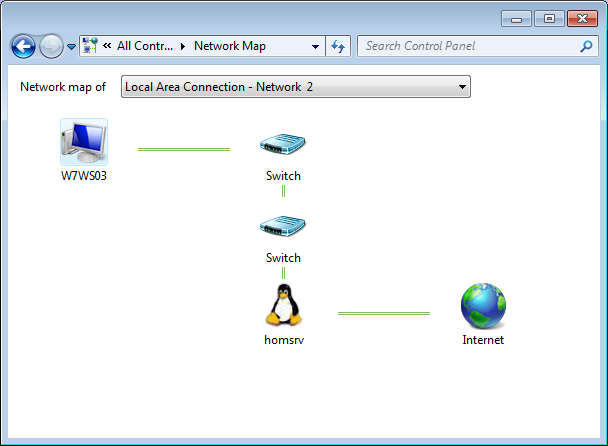The image size is (608, 446).
Task: Navigate to All Control Panel Items breadcrumb
Action: point(144,46)
